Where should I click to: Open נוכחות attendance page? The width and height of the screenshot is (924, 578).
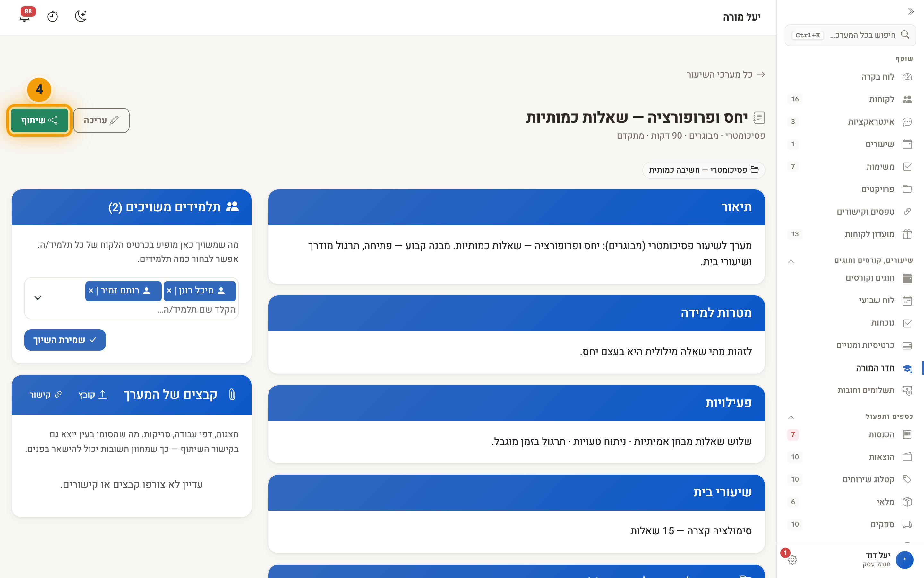coord(850,323)
